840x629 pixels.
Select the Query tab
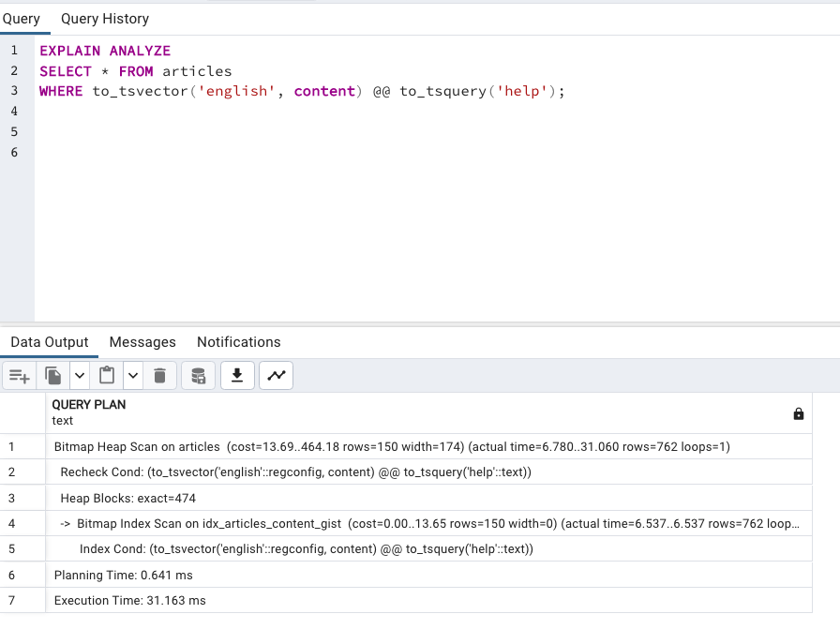[22, 19]
